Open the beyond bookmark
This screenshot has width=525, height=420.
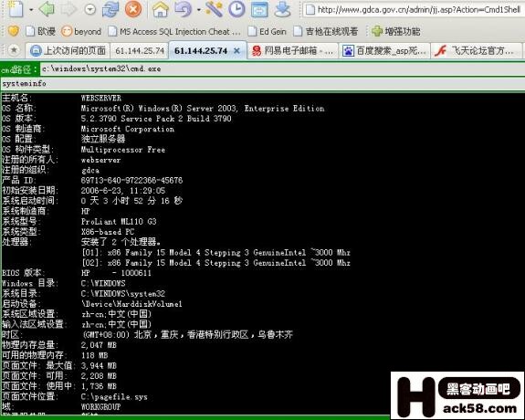[81, 31]
